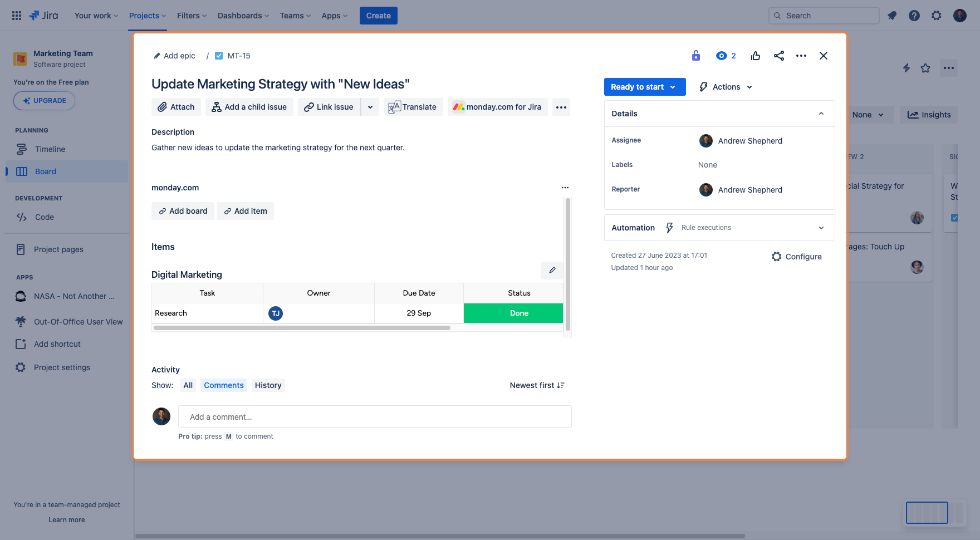
Task: Open Dashboards menu
Action: coord(243,16)
